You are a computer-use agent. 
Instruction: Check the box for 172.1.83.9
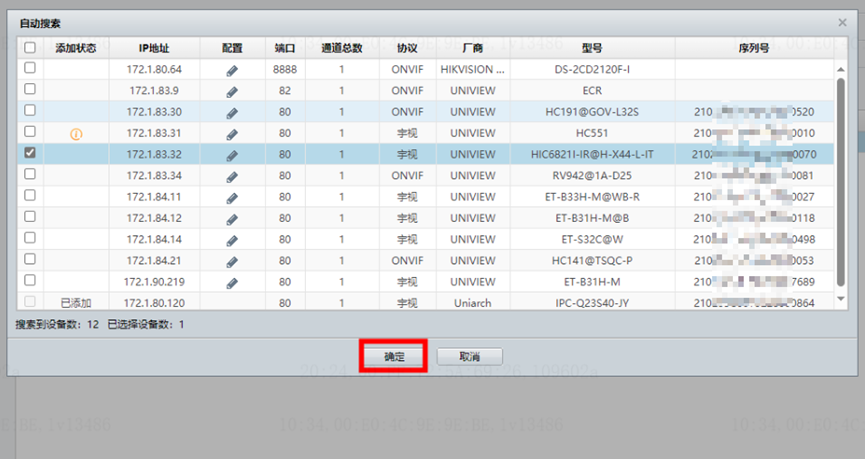[x=30, y=89]
